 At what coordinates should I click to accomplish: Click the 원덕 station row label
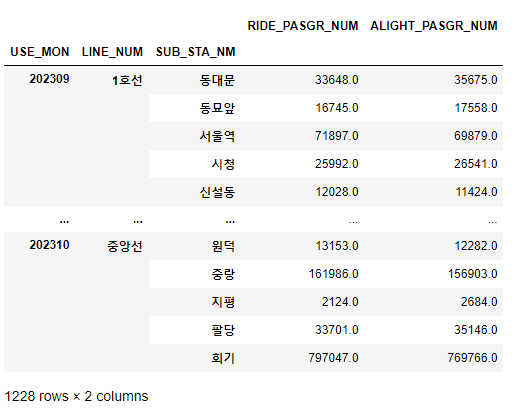(x=223, y=246)
